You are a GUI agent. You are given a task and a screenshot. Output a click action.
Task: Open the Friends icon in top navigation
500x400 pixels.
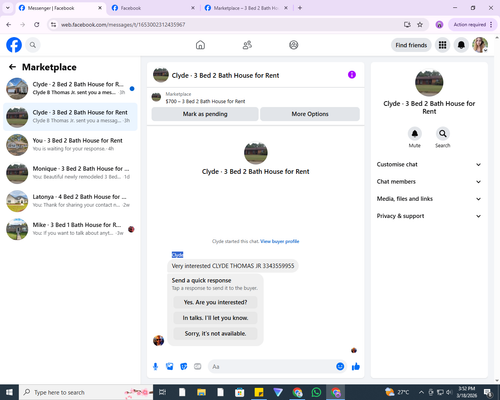click(247, 45)
